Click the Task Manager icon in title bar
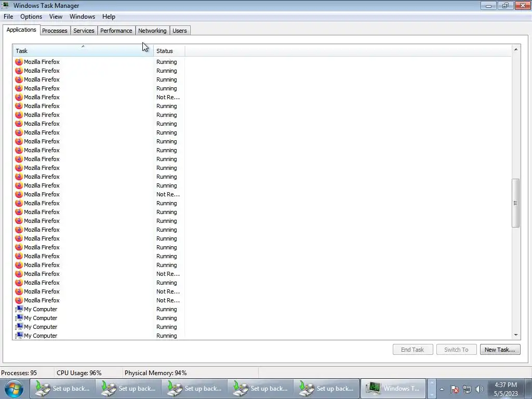This screenshot has width=532, height=399. pyautogui.click(x=5, y=5)
